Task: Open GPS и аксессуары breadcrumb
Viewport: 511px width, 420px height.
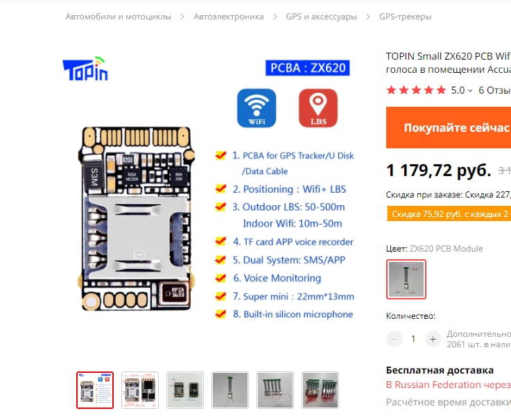Action: (321, 17)
